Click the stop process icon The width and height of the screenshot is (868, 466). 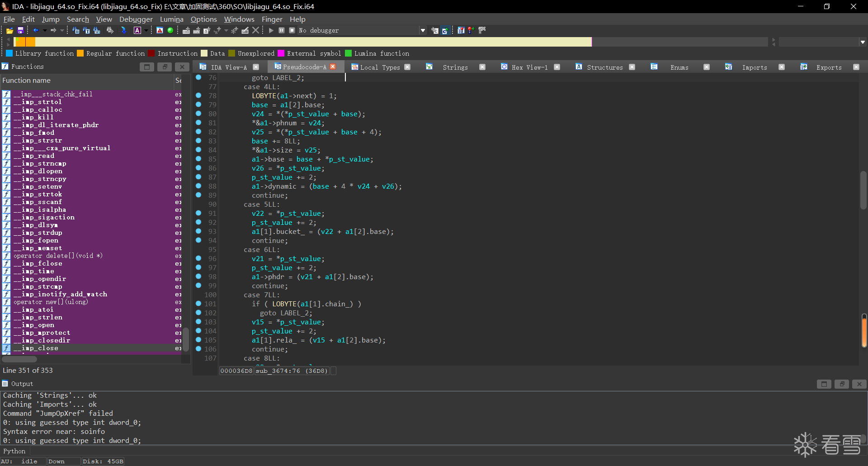coord(292,30)
